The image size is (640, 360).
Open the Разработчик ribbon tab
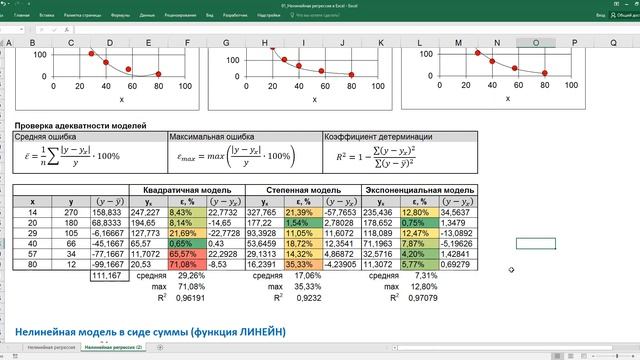235,15
